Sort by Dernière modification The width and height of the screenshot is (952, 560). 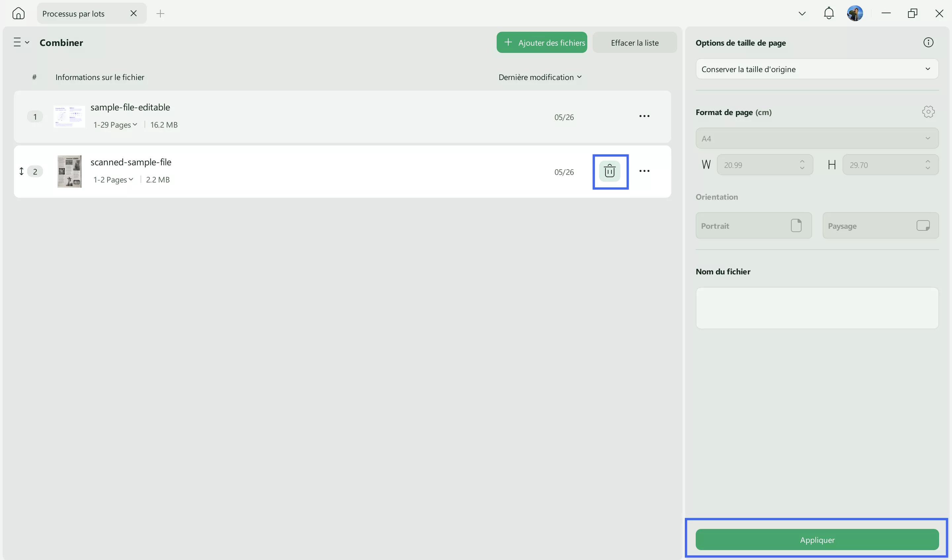pyautogui.click(x=540, y=77)
